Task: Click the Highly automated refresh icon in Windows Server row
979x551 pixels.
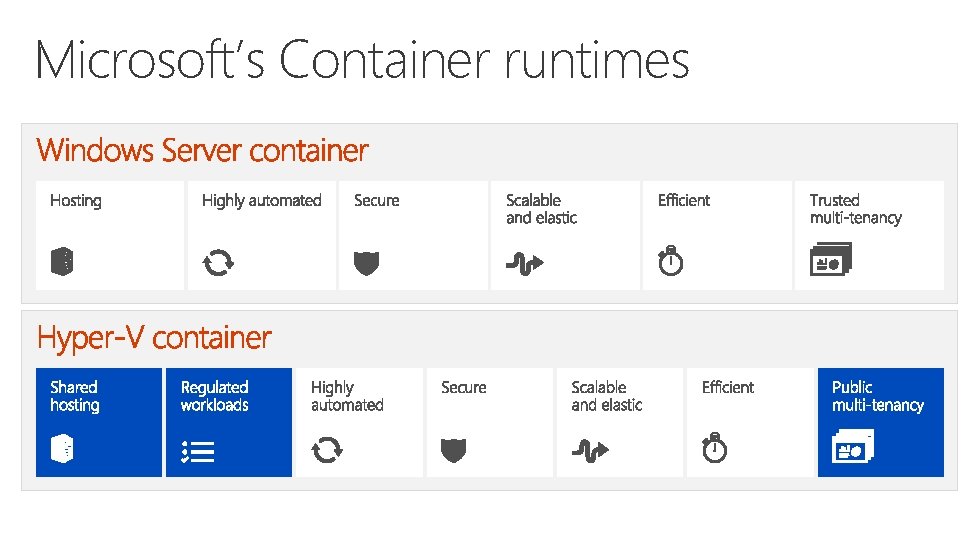Action: 218,263
